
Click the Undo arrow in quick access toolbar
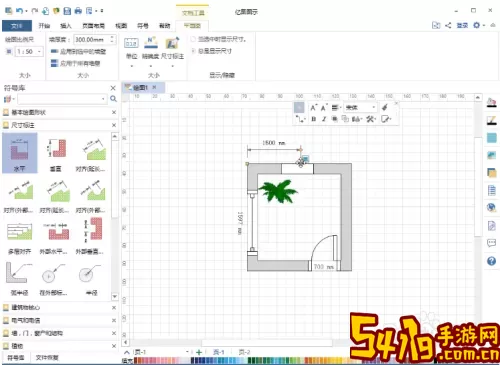(19, 11)
